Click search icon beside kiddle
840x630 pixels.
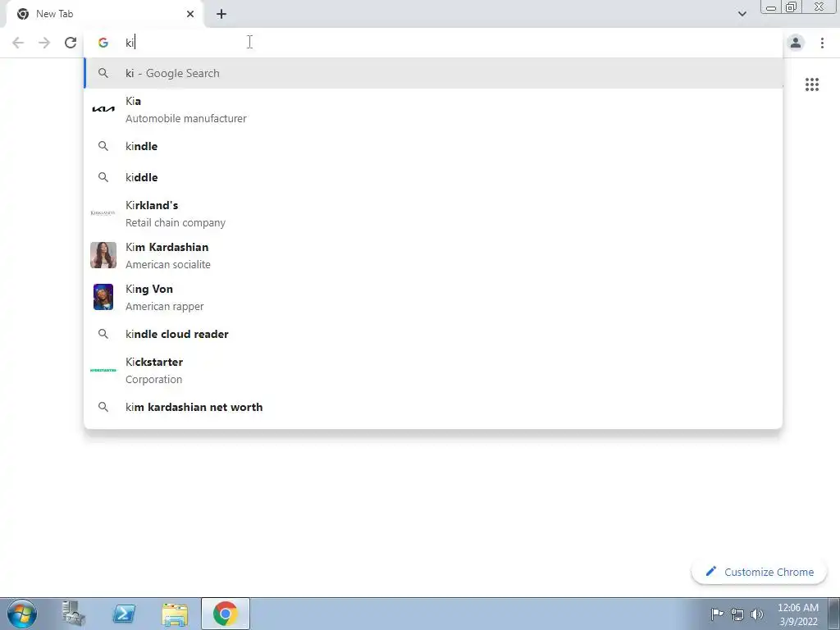click(103, 177)
